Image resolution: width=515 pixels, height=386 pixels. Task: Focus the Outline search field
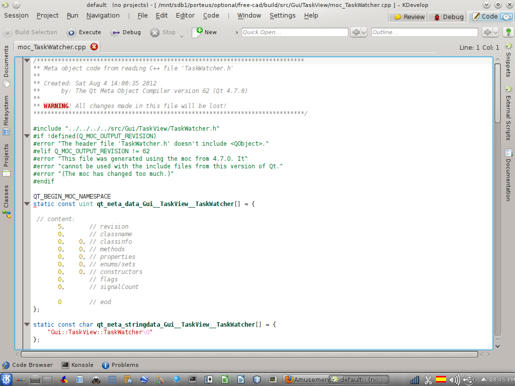coord(424,32)
